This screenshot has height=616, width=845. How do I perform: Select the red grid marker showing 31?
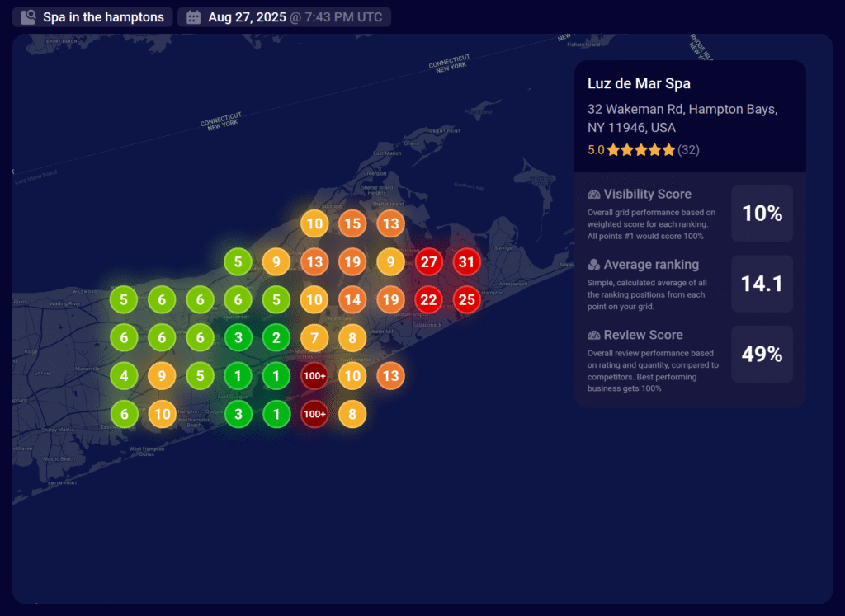pyautogui.click(x=467, y=262)
